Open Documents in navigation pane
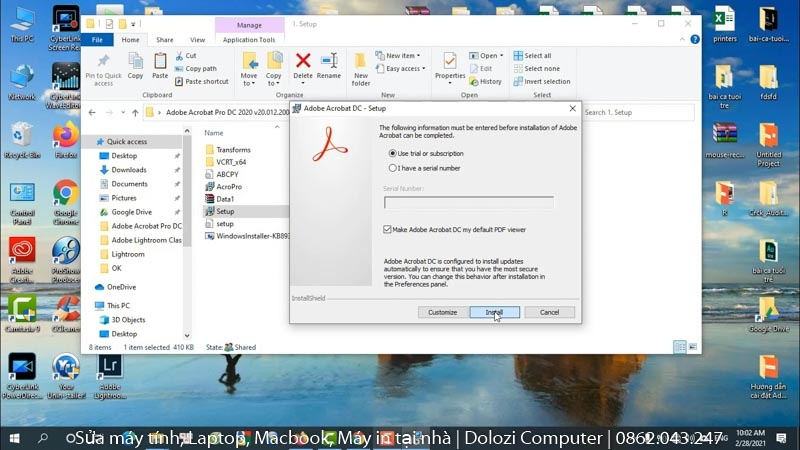This screenshot has height=450, width=800. [129, 184]
